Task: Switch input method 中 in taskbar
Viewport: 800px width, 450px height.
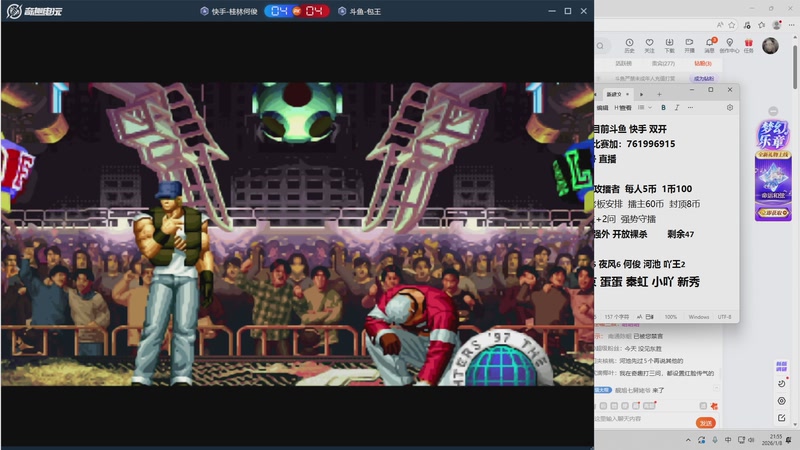Action: 728,440
